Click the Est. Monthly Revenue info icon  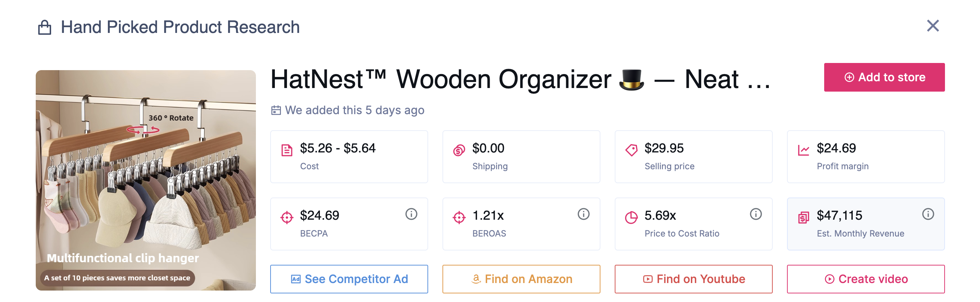(x=928, y=214)
